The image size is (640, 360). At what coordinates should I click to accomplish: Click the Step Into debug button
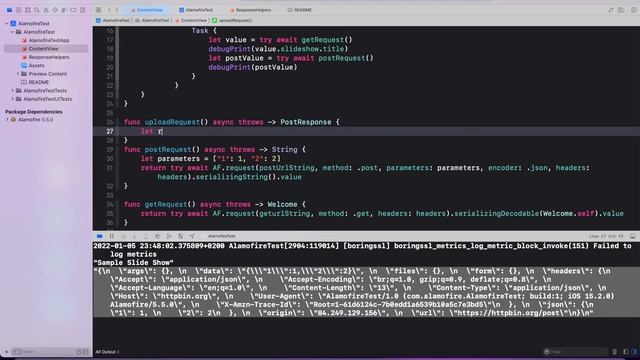(134, 236)
